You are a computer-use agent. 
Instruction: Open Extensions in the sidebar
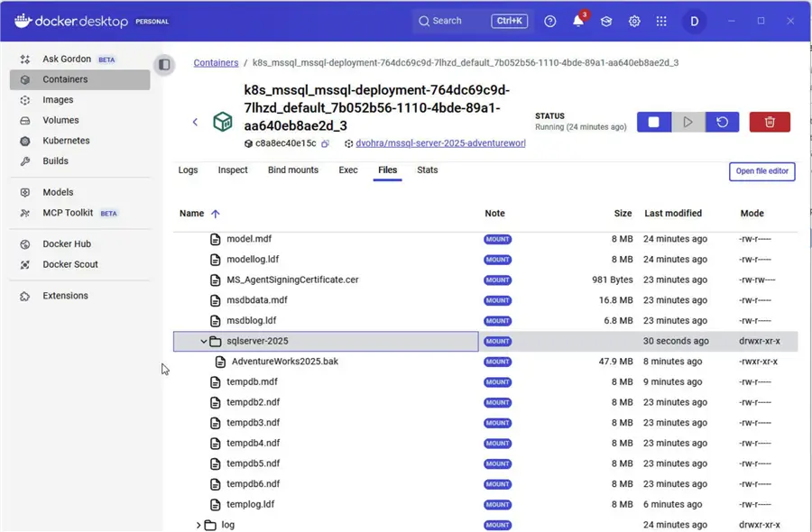tap(79, 296)
